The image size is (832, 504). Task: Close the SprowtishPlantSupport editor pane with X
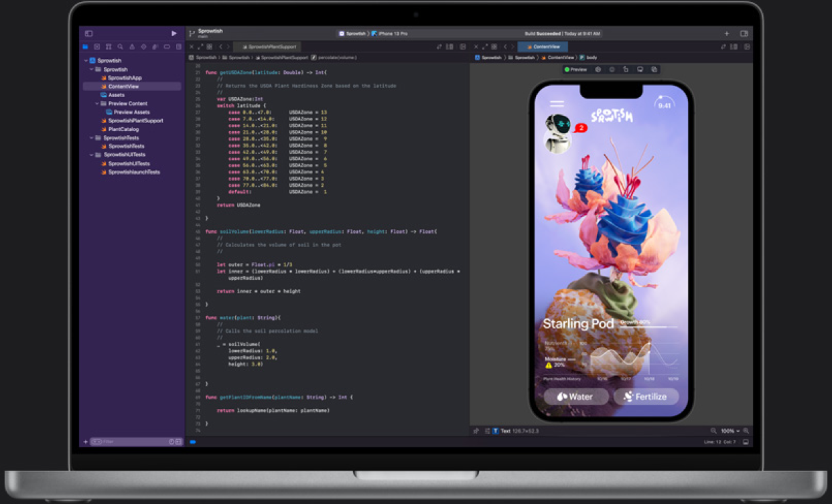pos(192,47)
